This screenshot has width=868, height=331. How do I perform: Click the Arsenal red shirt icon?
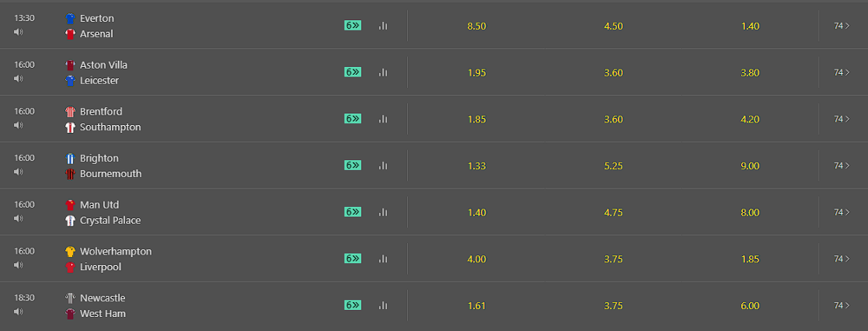coord(69,34)
